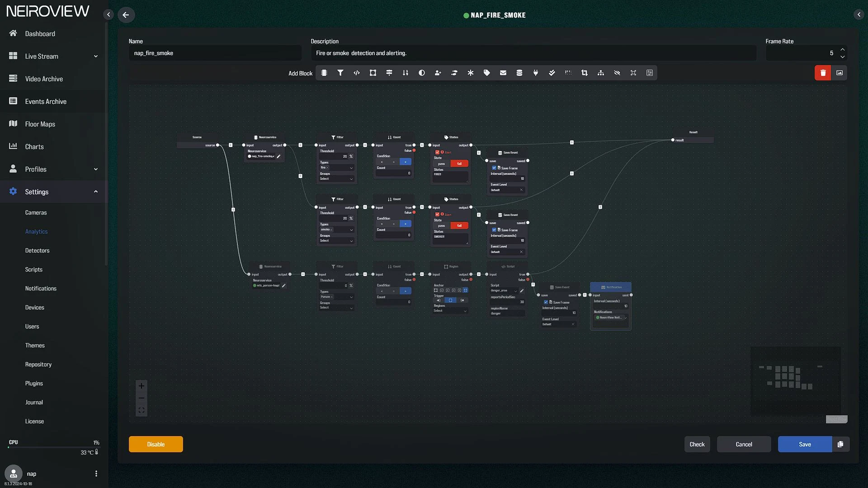Go to the Cameras settings page

point(36,212)
